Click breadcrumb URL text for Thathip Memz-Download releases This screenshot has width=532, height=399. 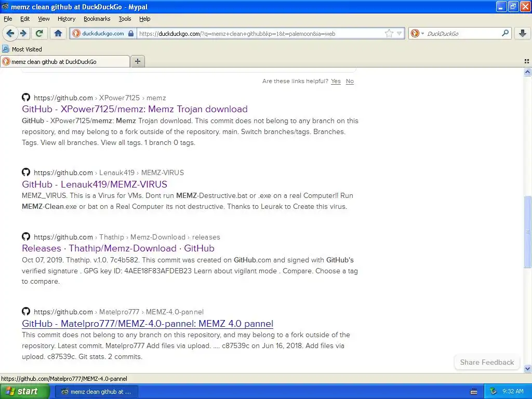[127, 237]
